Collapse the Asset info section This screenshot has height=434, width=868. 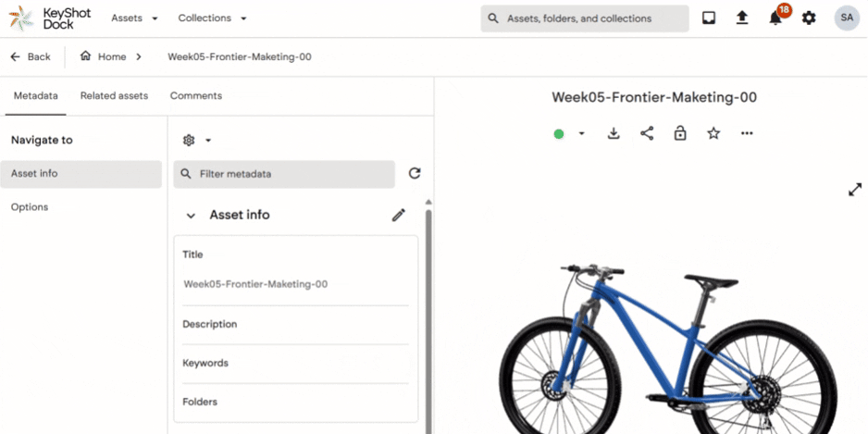[x=191, y=216]
